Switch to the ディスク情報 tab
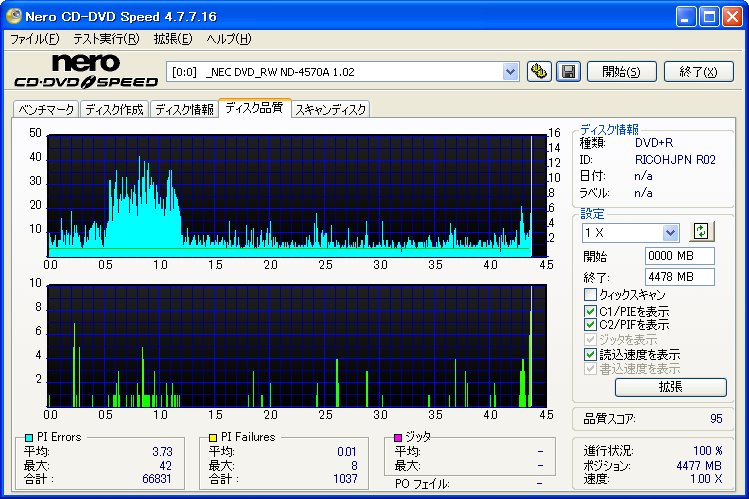Viewport: 749px width, 499px height. (184, 109)
